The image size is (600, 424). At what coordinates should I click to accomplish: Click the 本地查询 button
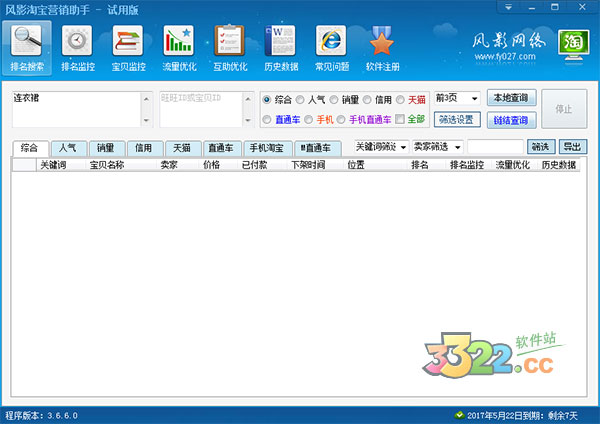pyautogui.click(x=511, y=98)
